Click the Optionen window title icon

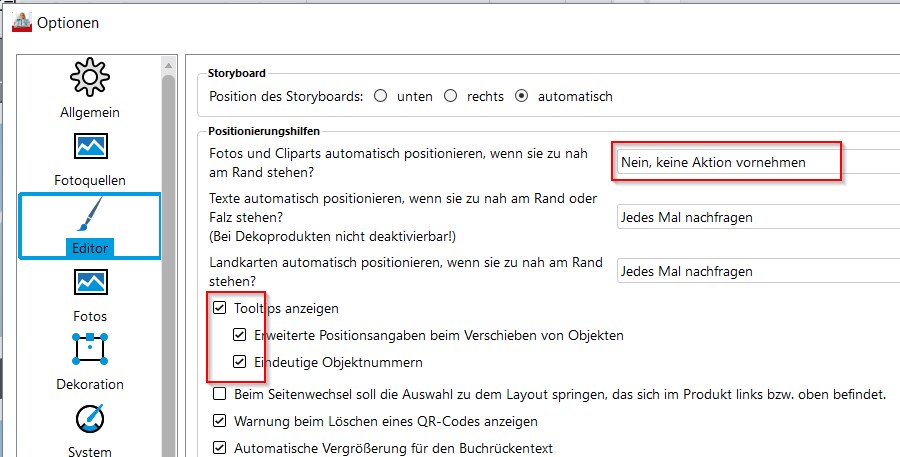tap(19, 21)
